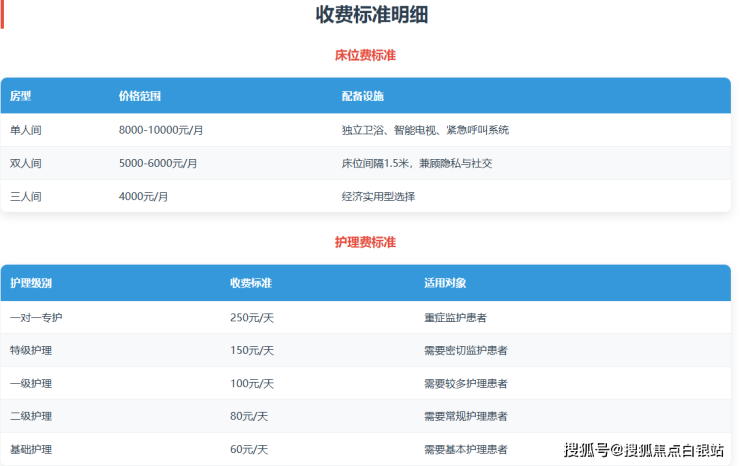This screenshot has height=466, width=740.
Task: Click the 收费标准 column header
Action: 251,283
